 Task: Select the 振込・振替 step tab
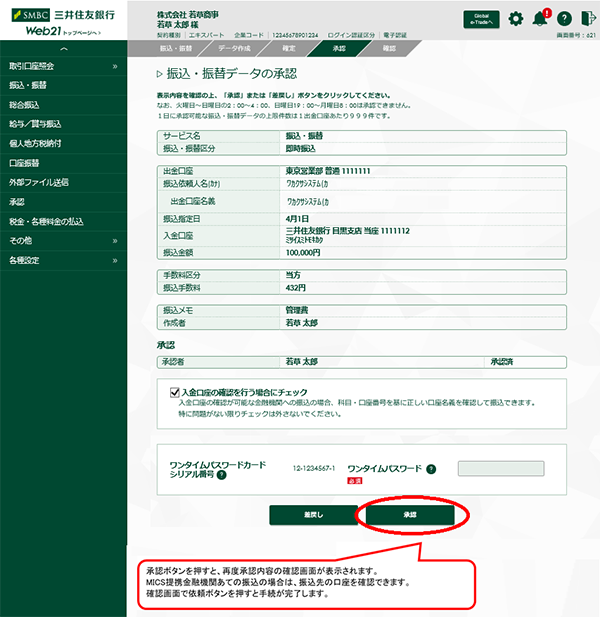tap(175, 48)
